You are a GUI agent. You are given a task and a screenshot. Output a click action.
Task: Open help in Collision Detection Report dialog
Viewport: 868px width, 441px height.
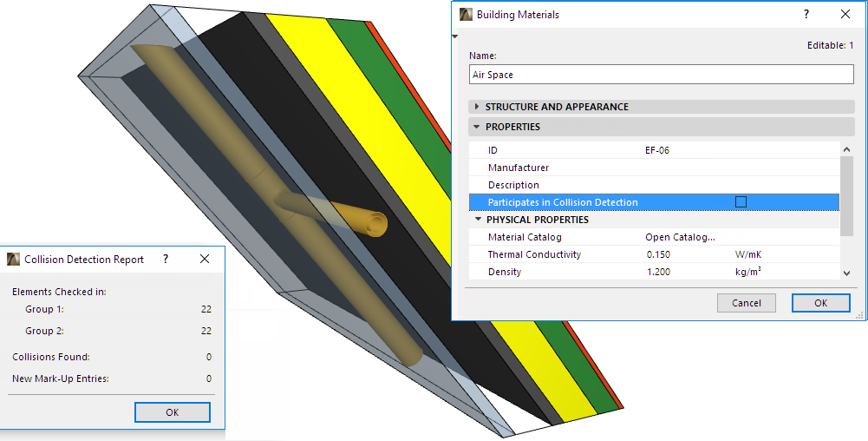pos(166,259)
